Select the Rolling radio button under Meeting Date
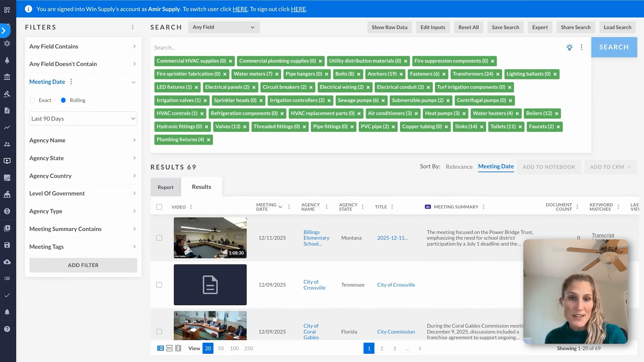The width and height of the screenshot is (644, 362). 64,100
